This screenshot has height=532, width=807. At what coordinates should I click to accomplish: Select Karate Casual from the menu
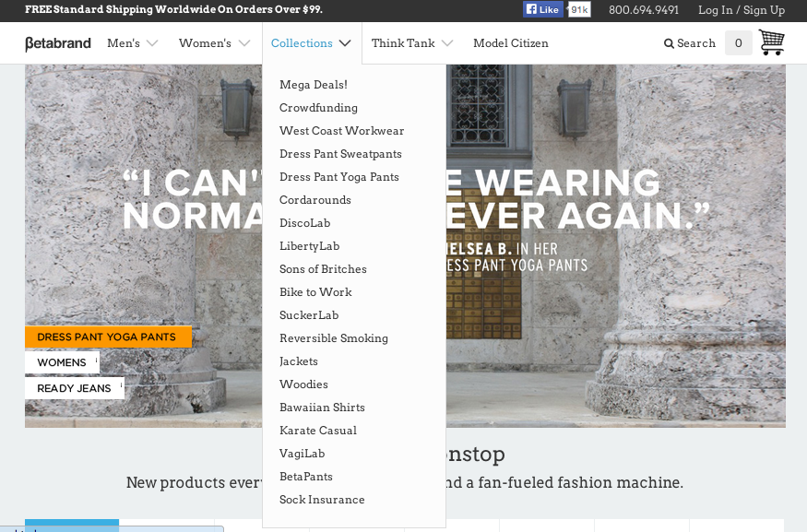318,431
